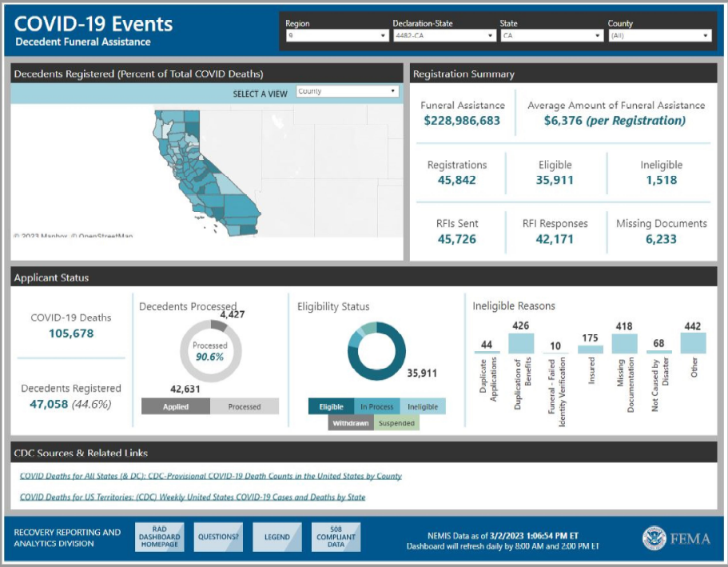Open the Declaration-State dropdown

pyautogui.click(x=444, y=36)
